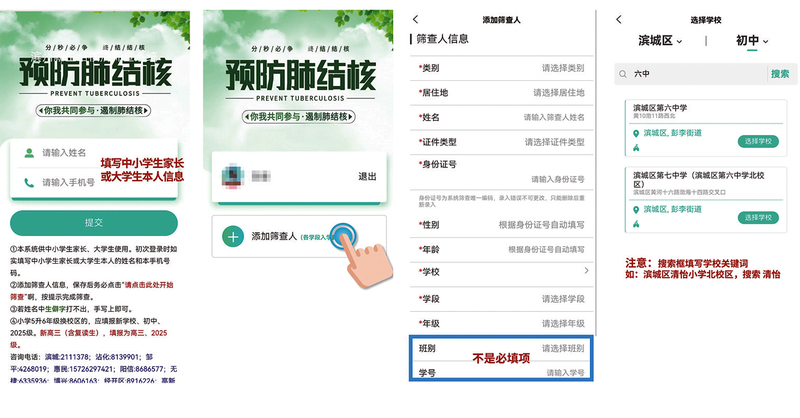Open the 请选择类别 category selector
Viewport: 800px width, 418px height.
coord(563,68)
